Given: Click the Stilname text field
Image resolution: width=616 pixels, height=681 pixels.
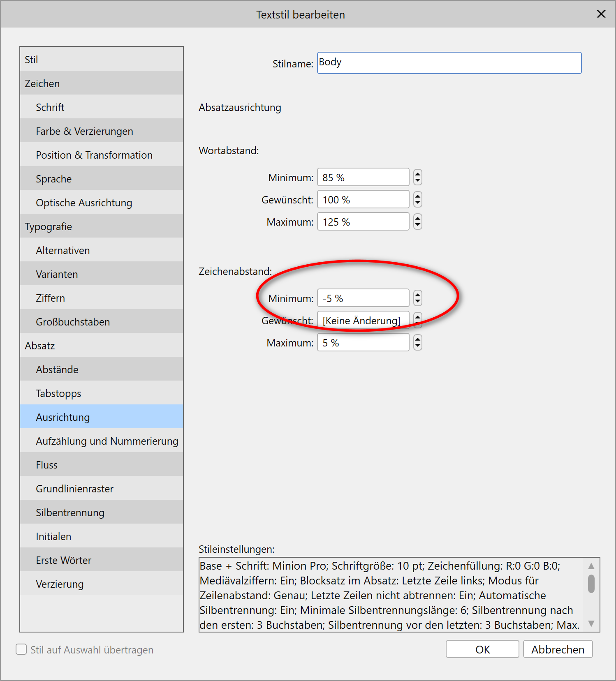Looking at the screenshot, I should 449,63.
